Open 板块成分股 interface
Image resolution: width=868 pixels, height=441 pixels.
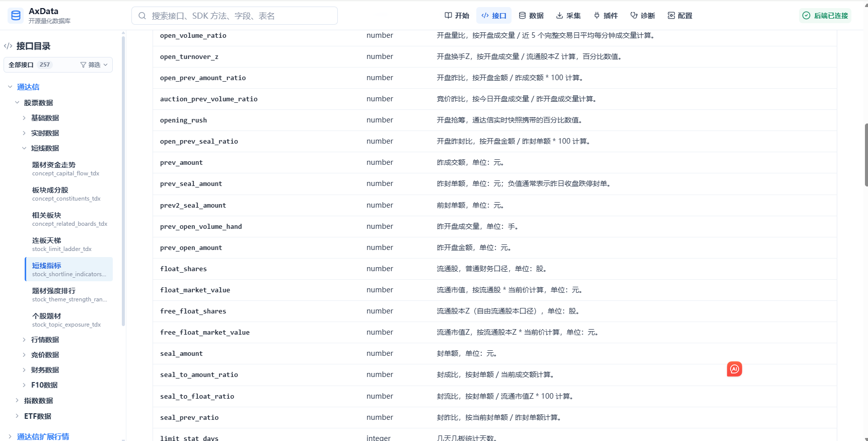coord(69,194)
